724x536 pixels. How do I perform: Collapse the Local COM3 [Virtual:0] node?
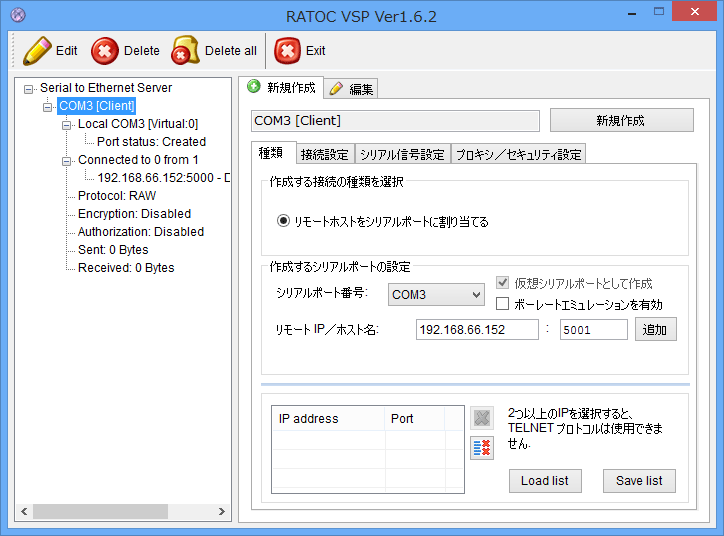point(66,125)
